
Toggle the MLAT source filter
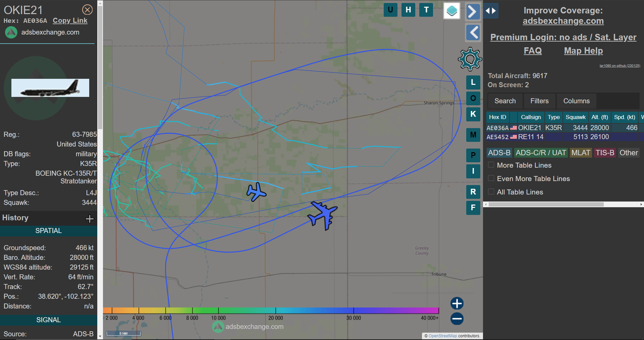581,153
